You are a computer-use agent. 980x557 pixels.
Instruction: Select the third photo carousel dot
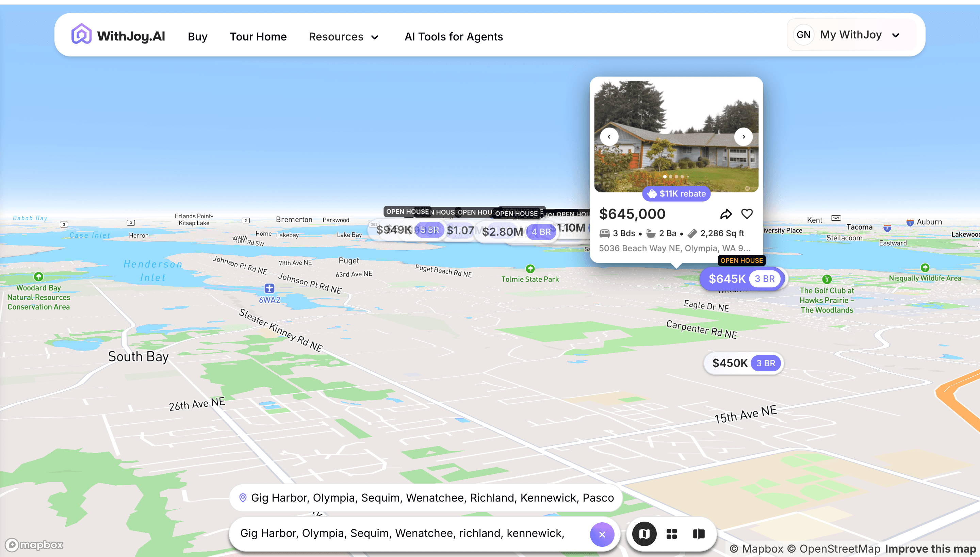point(676,176)
